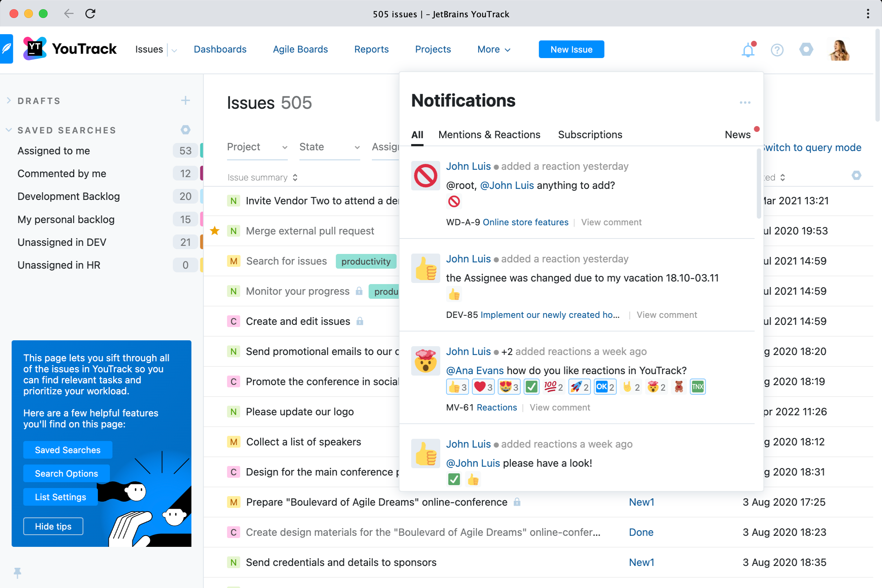Toggle the heart reaction on MV-61 comment
This screenshot has width=882, height=588.
tap(483, 387)
